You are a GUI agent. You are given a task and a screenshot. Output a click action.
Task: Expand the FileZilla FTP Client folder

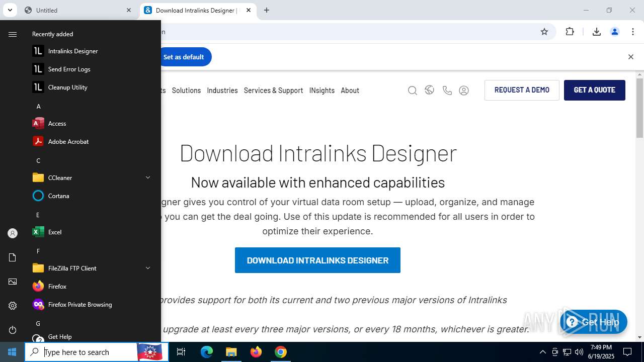pyautogui.click(x=91, y=268)
